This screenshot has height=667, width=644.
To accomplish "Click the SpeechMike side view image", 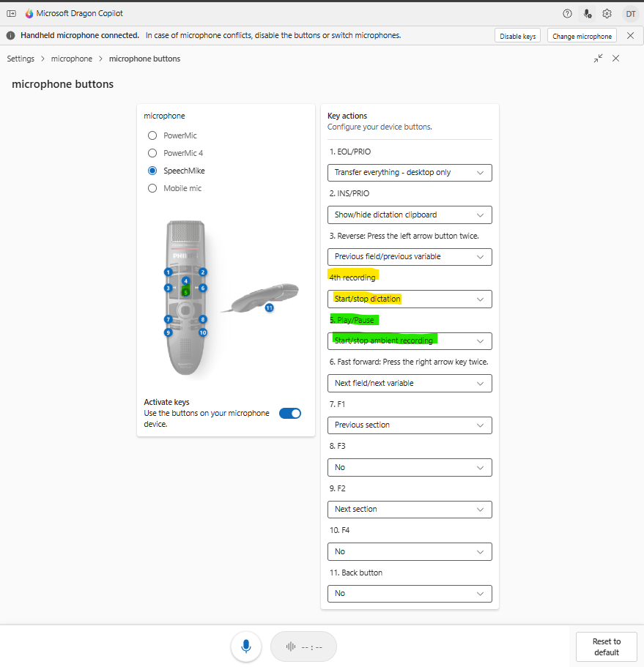I will pyautogui.click(x=261, y=298).
